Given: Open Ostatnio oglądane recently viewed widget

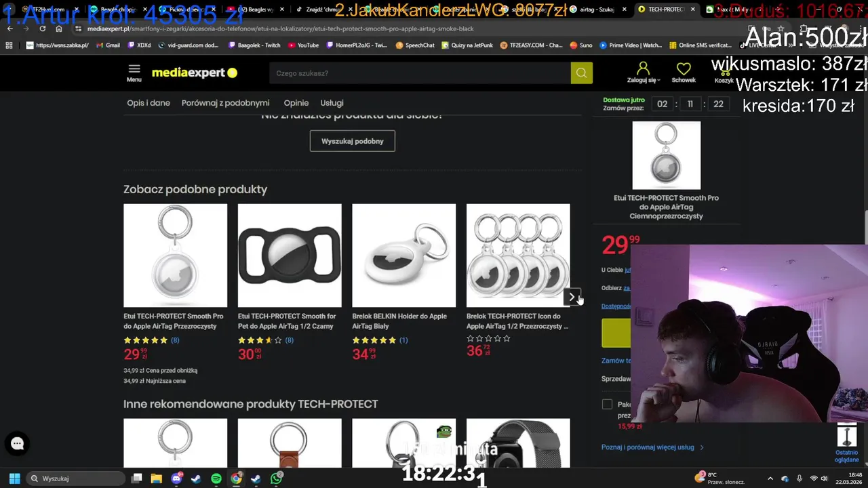Looking at the screenshot, I should point(847,444).
